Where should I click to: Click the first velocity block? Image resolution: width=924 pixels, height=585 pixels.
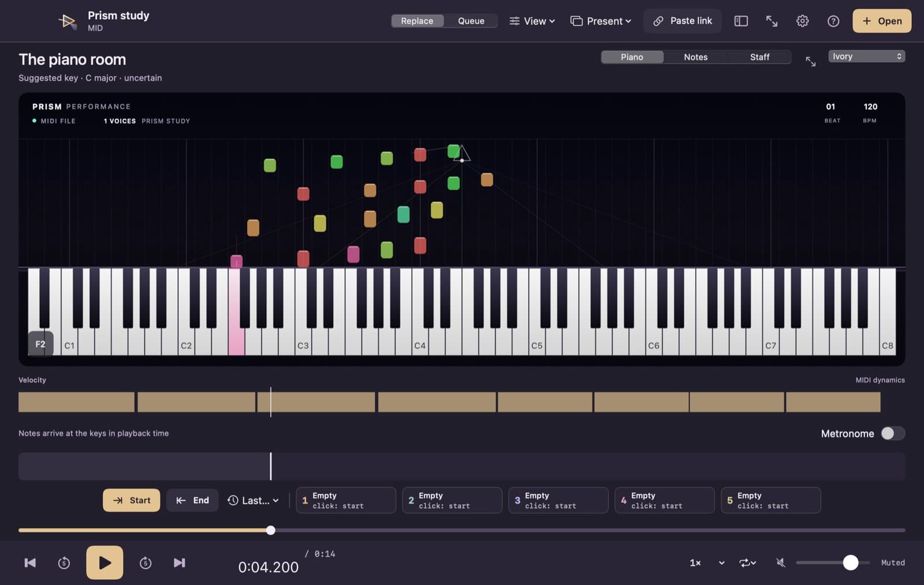click(x=76, y=402)
